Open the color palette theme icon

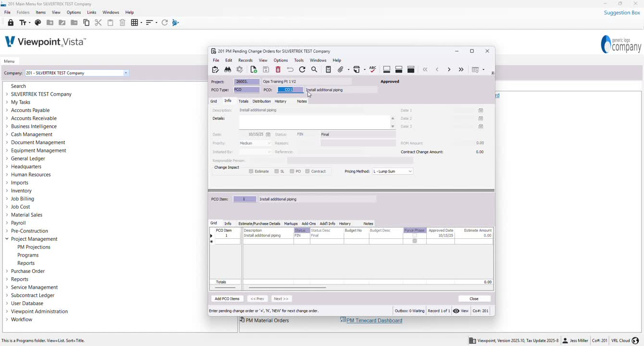click(38, 23)
